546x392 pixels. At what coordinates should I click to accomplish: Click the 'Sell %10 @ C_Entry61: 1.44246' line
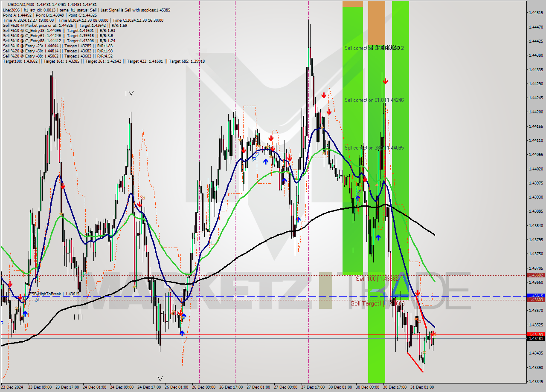tap(58, 35)
